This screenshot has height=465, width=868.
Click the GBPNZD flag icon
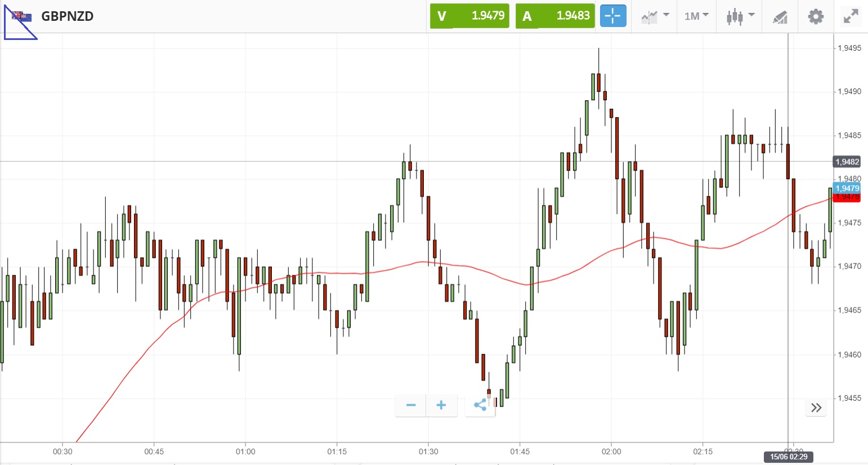(x=21, y=16)
